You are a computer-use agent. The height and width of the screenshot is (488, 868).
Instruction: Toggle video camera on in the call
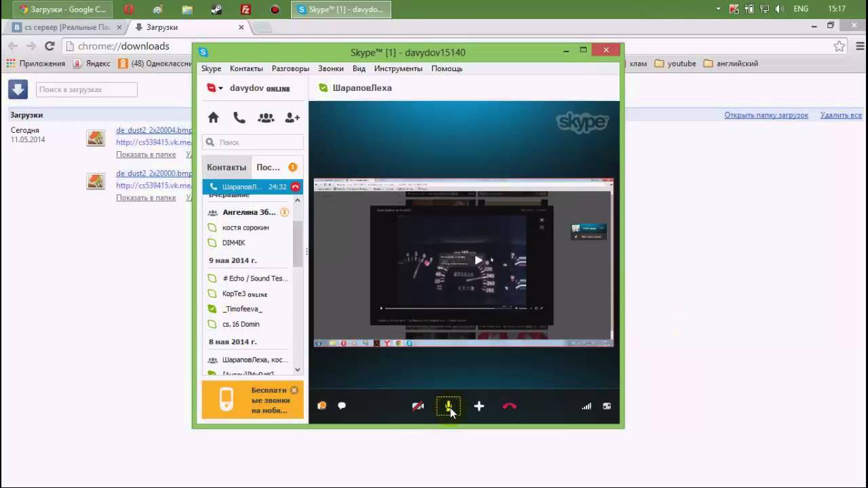418,406
